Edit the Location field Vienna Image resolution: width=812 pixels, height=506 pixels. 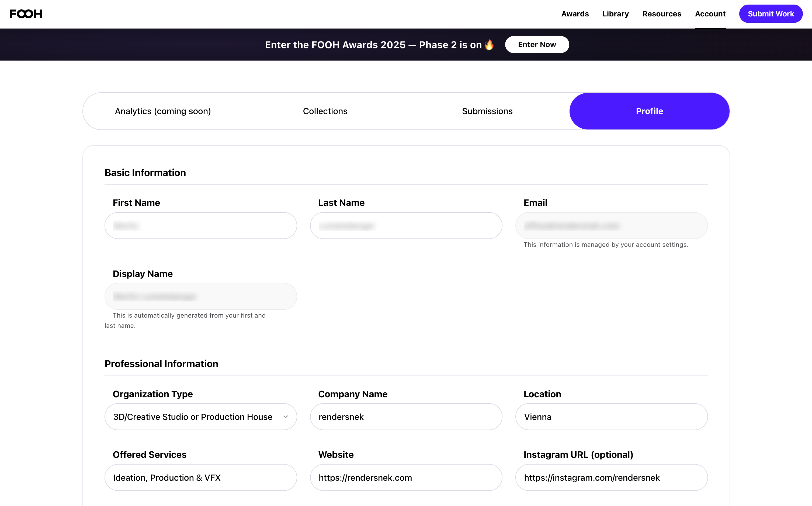tap(611, 417)
